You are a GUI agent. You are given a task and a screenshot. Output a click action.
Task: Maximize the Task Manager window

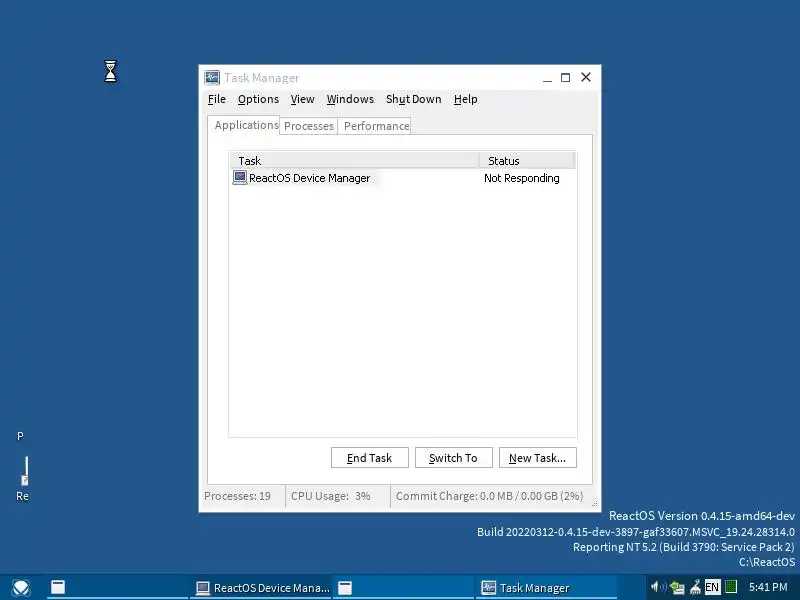click(565, 78)
